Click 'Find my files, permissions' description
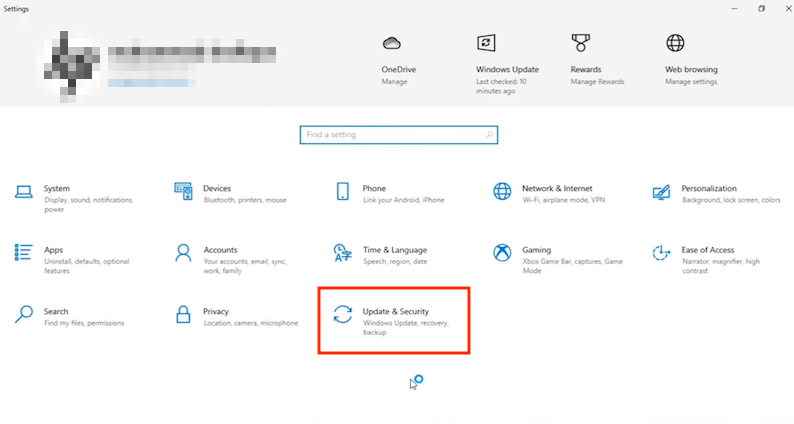 [x=84, y=323]
